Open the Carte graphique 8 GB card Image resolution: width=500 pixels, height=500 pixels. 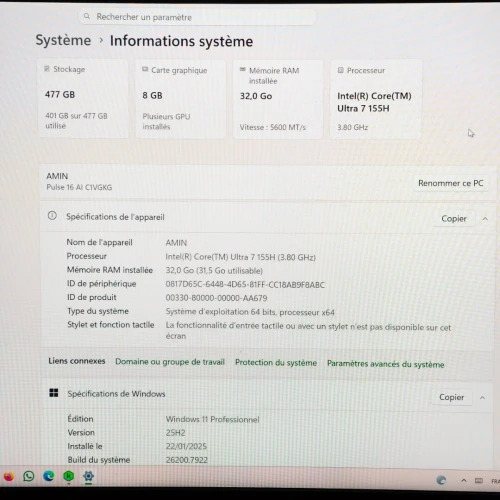pyautogui.click(x=181, y=99)
